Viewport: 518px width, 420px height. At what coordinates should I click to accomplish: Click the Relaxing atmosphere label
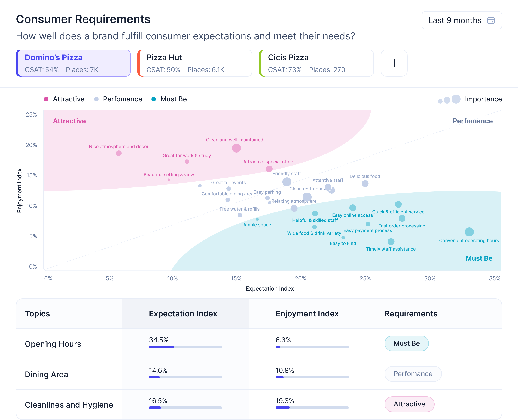click(294, 201)
